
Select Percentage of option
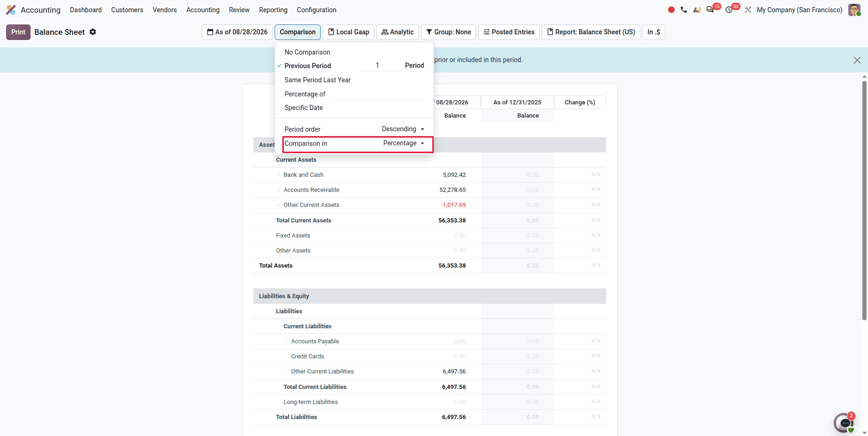305,94
